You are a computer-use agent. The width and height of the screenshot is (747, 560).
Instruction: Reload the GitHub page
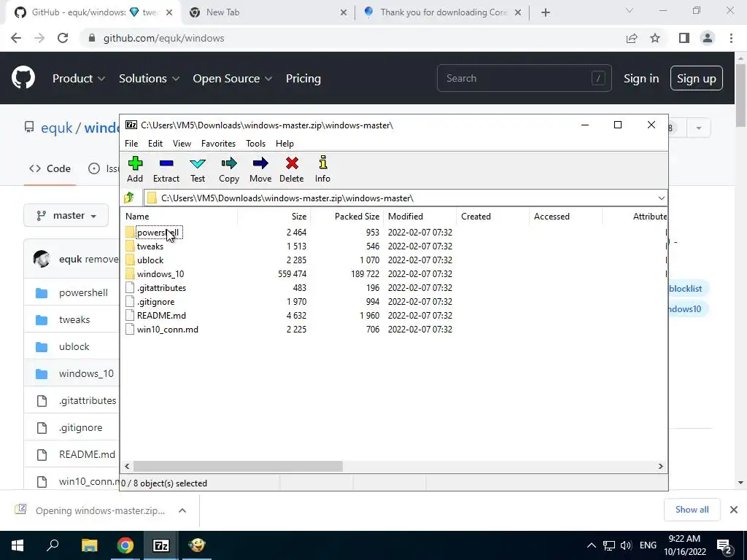coord(63,38)
